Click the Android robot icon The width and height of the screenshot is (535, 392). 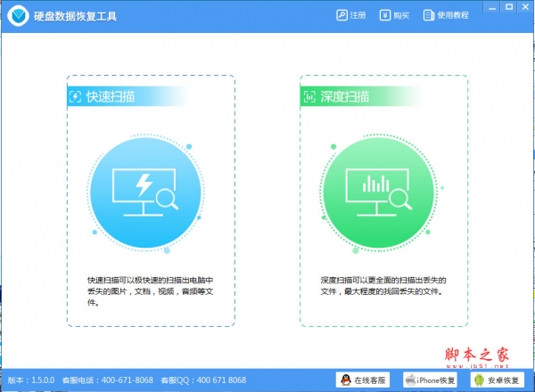click(x=480, y=380)
